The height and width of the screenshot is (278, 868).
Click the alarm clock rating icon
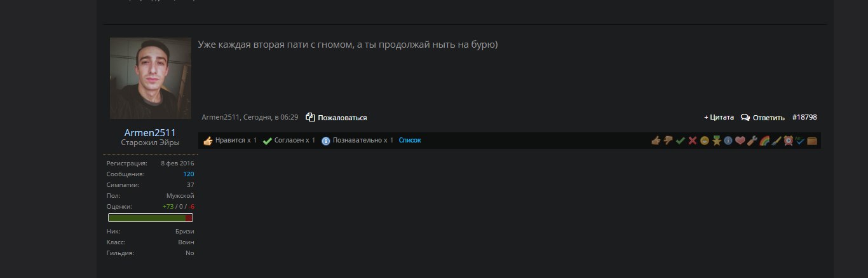point(788,141)
